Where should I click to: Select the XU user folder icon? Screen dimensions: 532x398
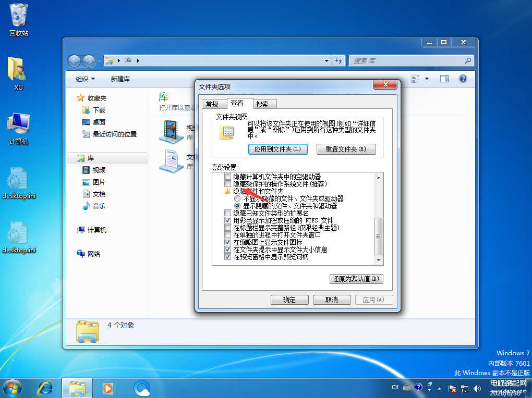click(18, 73)
